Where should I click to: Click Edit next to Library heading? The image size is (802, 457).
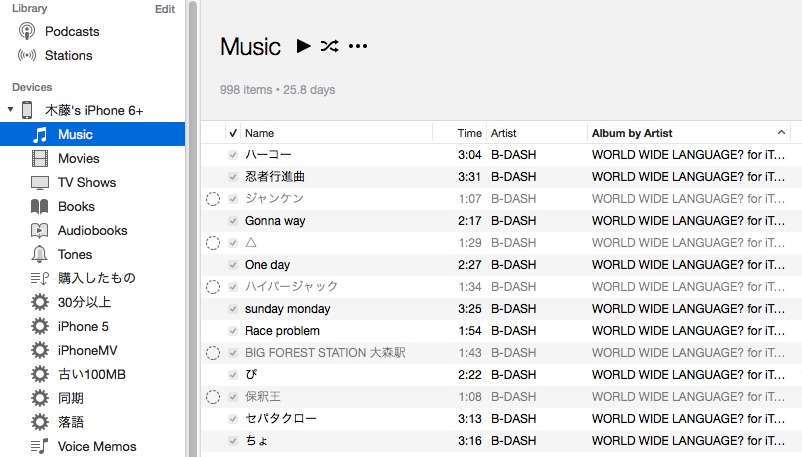pos(165,9)
